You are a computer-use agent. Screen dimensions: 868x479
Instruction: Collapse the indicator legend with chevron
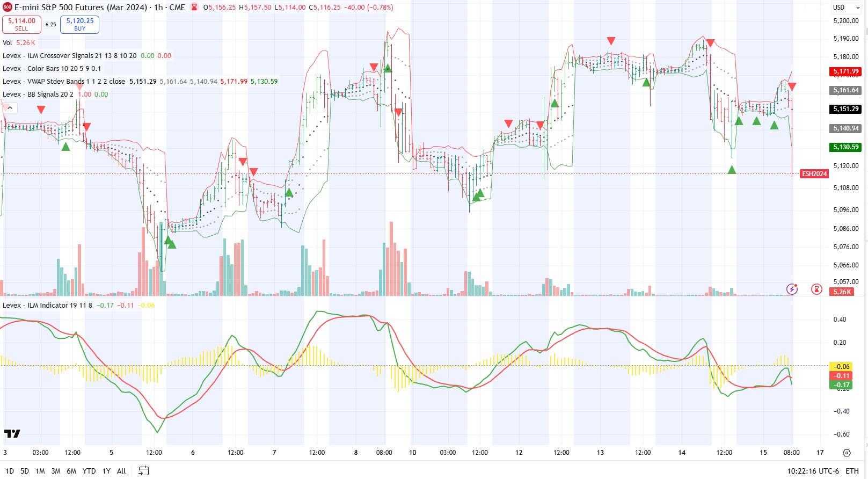pyautogui.click(x=10, y=107)
